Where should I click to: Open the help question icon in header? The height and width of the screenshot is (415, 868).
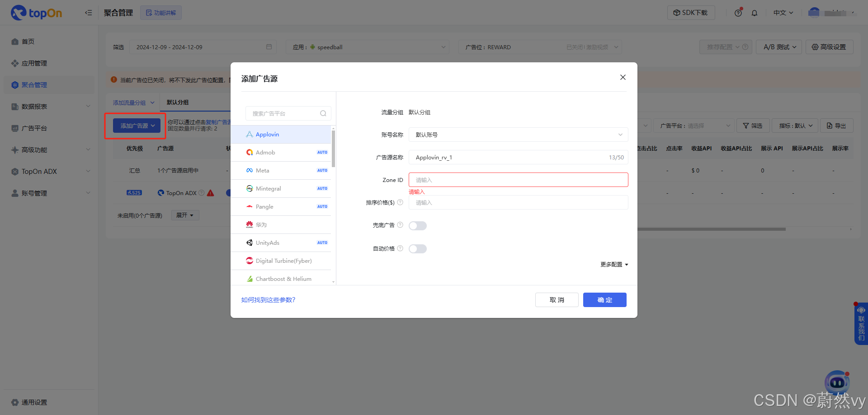pyautogui.click(x=738, y=13)
